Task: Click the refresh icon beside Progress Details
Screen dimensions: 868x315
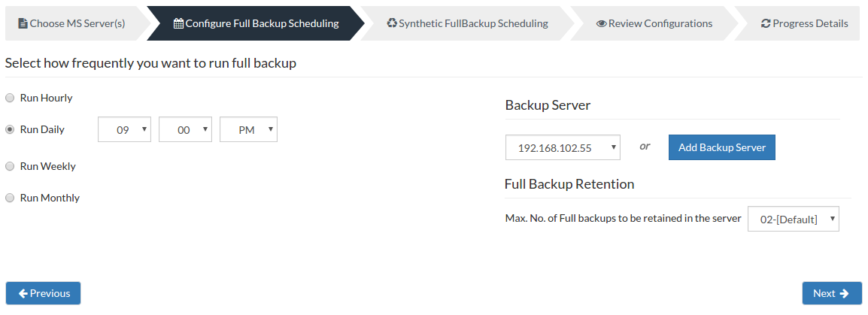Action: point(766,24)
